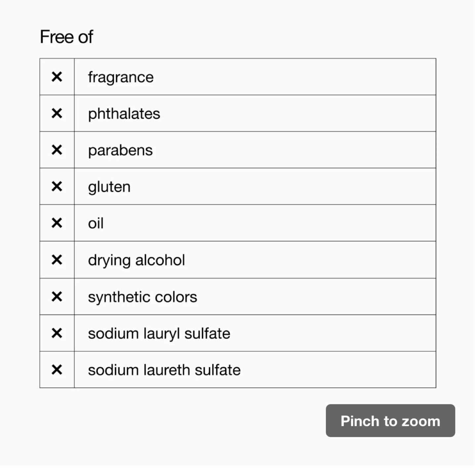Select the synthetic colors cell
Image resolution: width=475 pixels, height=476 pixels.
click(255, 297)
